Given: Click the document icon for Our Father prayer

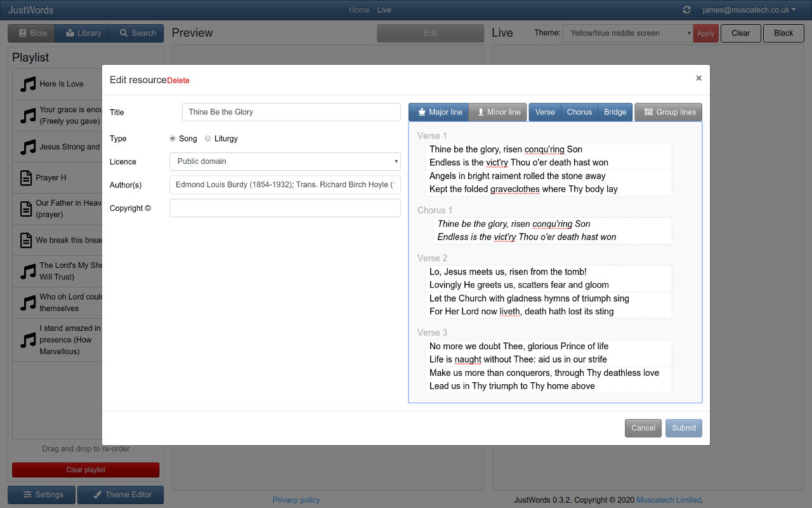Looking at the screenshot, I should point(26,209).
